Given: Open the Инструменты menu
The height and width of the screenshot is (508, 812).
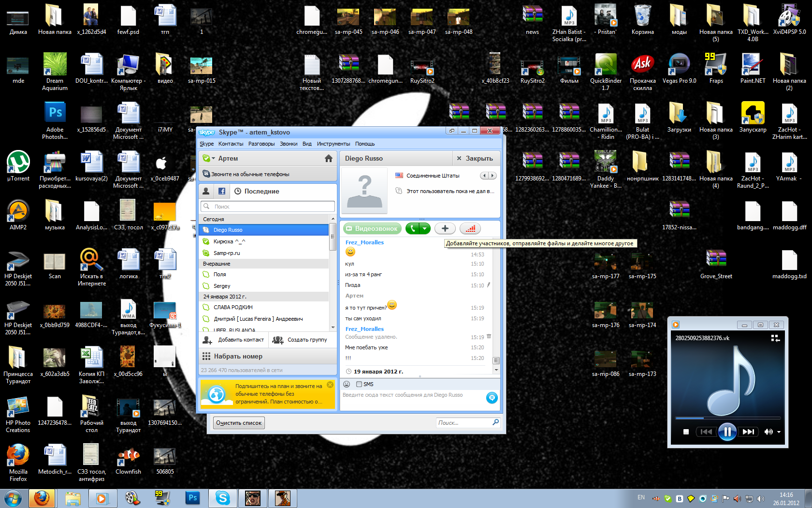Looking at the screenshot, I should (x=333, y=144).
